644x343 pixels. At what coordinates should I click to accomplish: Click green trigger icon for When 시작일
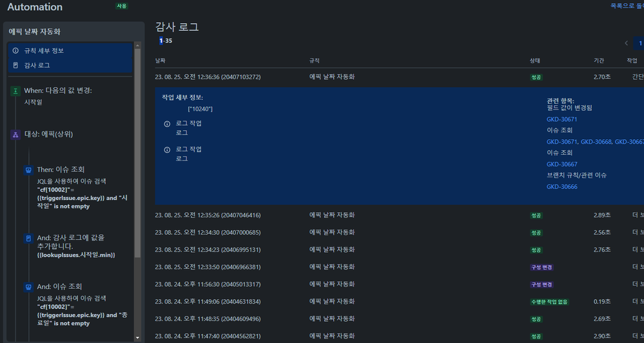click(15, 91)
